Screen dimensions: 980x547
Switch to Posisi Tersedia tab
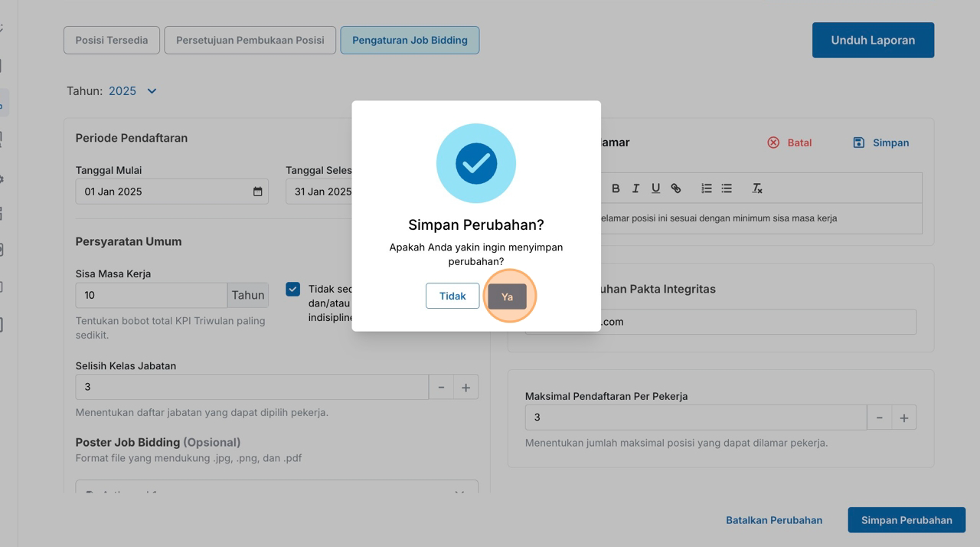(112, 41)
